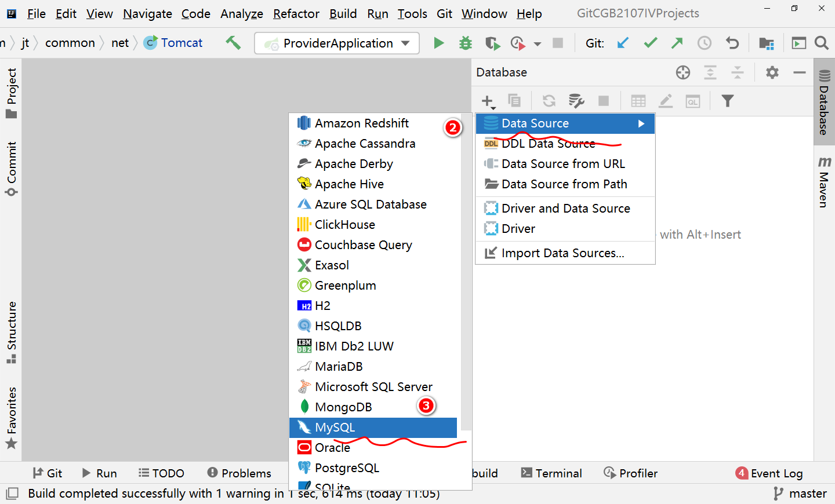835x504 pixels.
Task: Click the Stop square icon in toolbar
Action: pyautogui.click(x=558, y=43)
